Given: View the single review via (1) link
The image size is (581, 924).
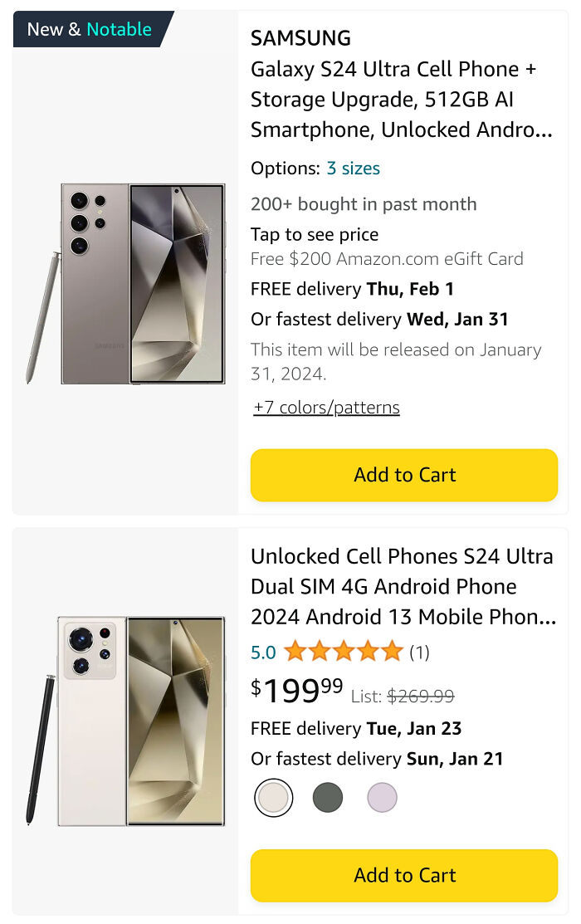Looking at the screenshot, I should pos(420,653).
